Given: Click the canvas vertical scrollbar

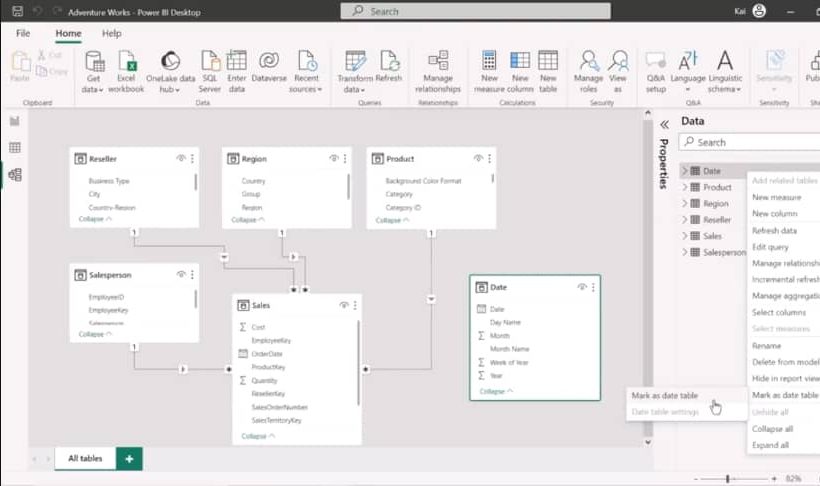Looking at the screenshot, I should (x=647, y=277).
